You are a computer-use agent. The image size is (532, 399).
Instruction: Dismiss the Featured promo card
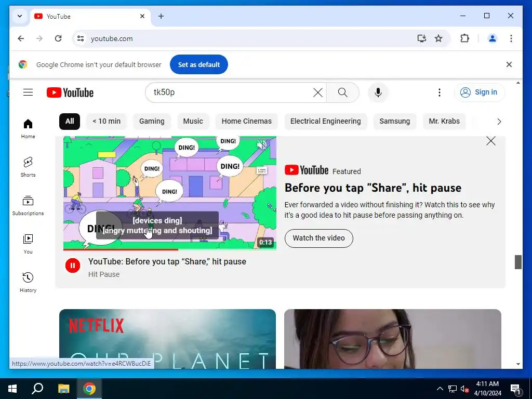490,141
